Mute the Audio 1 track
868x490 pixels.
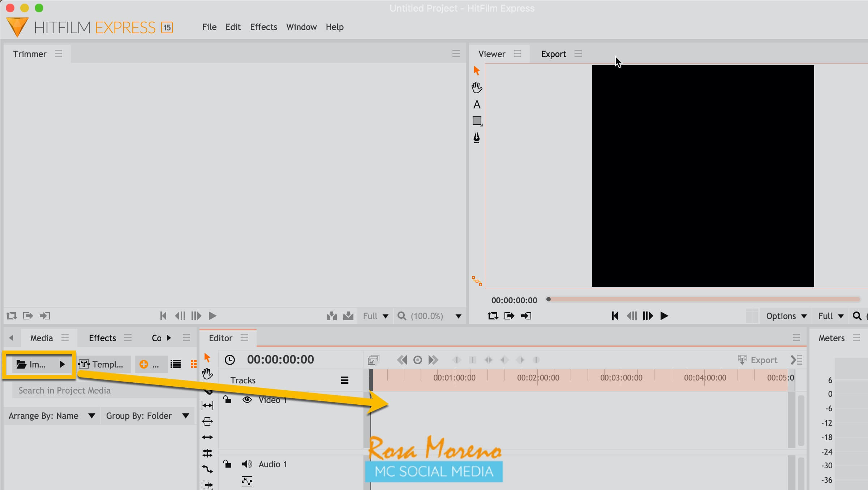point(247,464)
